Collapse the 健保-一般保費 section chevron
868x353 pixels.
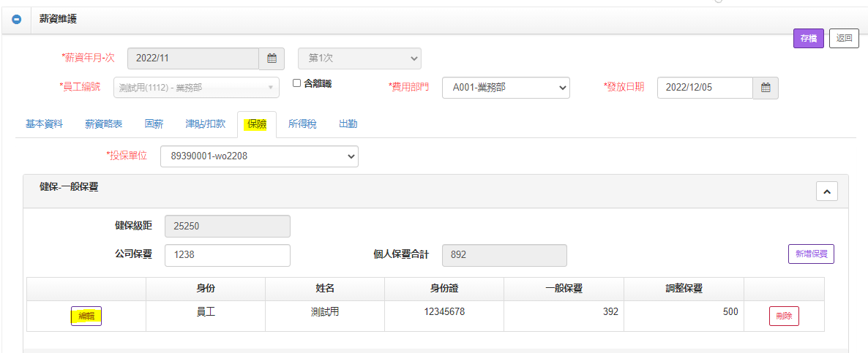(826, 191)
